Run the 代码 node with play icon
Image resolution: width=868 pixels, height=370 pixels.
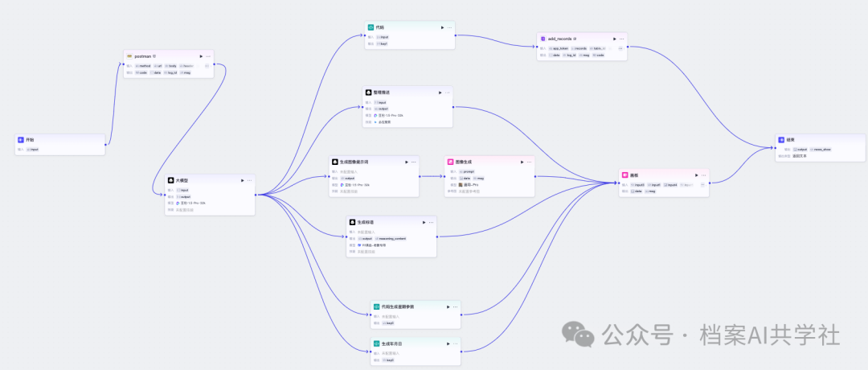pos(442,27)
